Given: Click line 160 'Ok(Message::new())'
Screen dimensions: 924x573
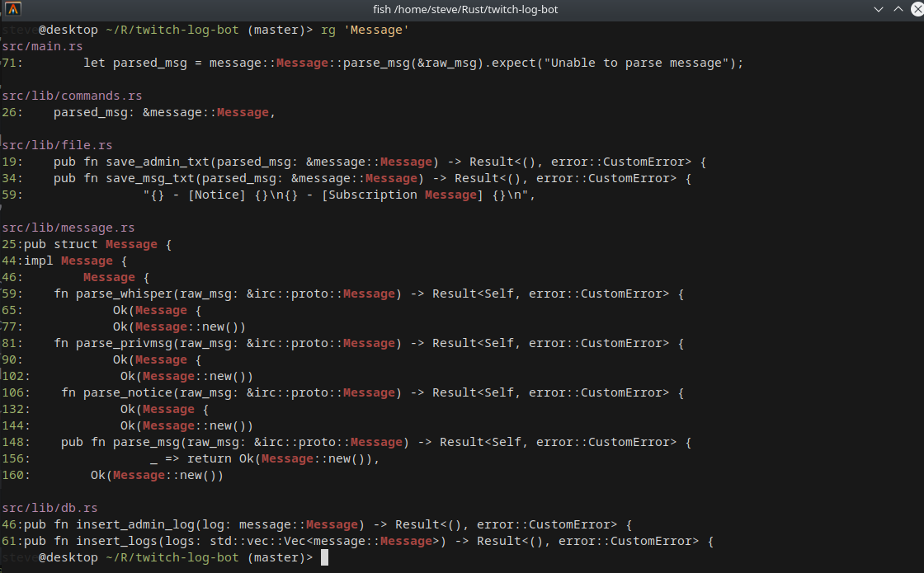Looking at the screenshot, I should click(x=113, y=475).
